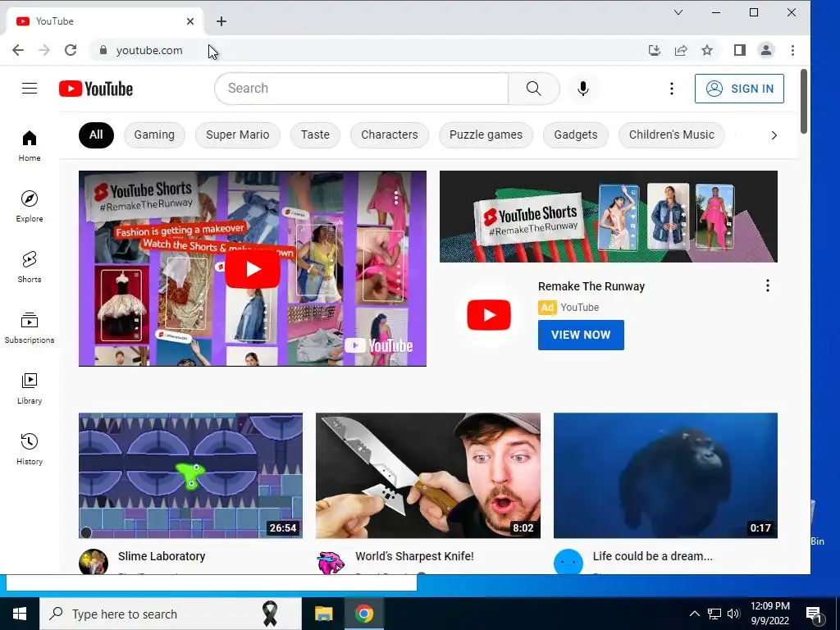
Task: Bookmark this tab with the star icon
Action: pyautogui.click(x=707, y=50)
